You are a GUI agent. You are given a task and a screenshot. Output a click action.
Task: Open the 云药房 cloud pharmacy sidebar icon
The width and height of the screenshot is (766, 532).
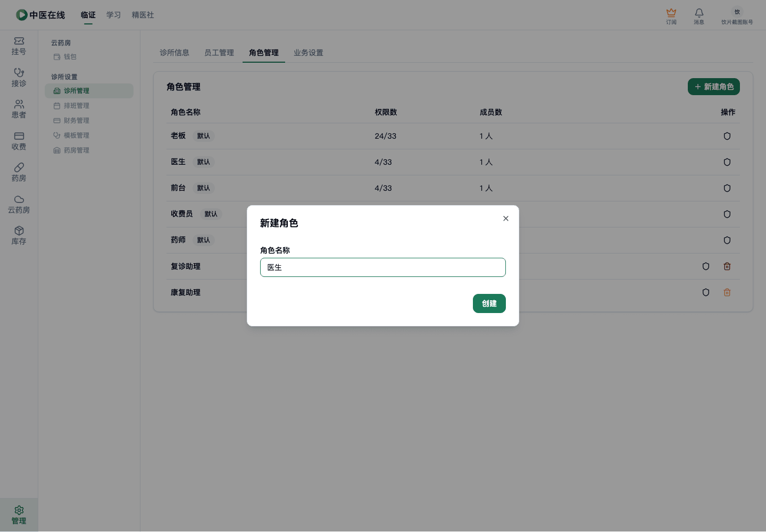[19, 204]
